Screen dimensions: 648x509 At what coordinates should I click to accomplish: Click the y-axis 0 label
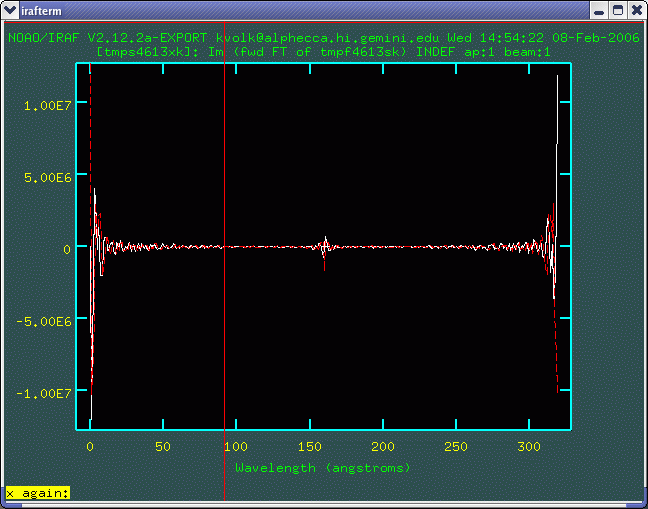pos(67,250)
